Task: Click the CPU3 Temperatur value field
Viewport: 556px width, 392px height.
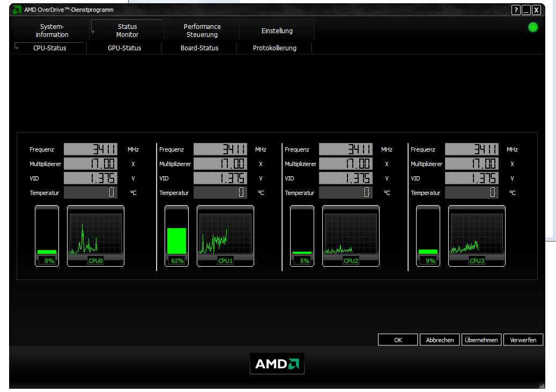Action: (x=472, y=193)
